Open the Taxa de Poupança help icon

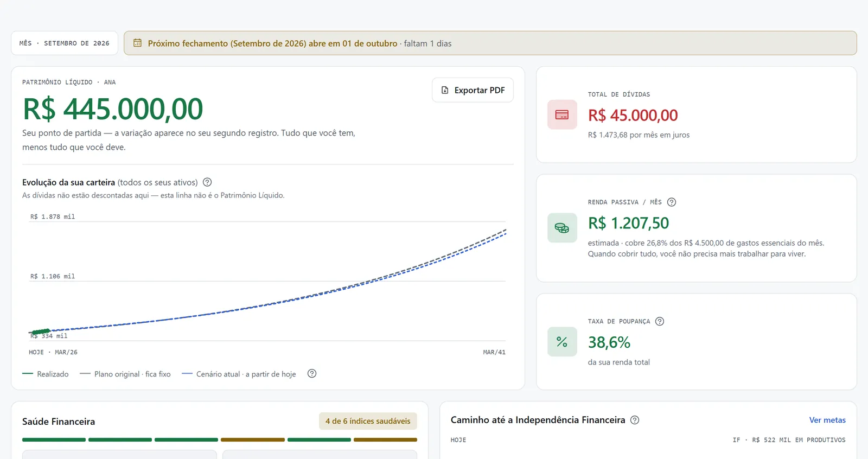tap(660, 321)
